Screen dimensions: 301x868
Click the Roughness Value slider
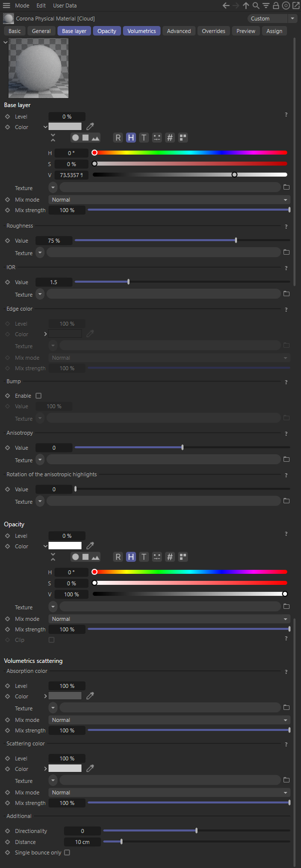(182, 241)
